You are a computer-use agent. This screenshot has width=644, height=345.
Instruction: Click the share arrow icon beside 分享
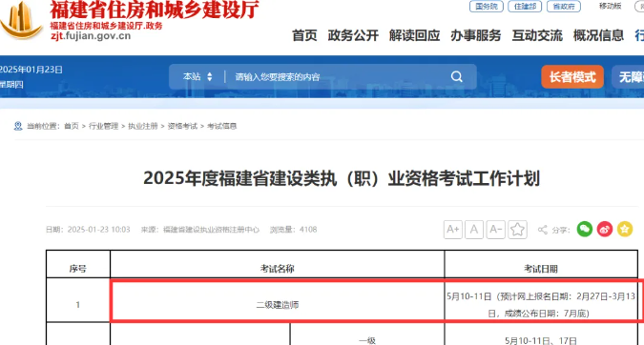543,230
